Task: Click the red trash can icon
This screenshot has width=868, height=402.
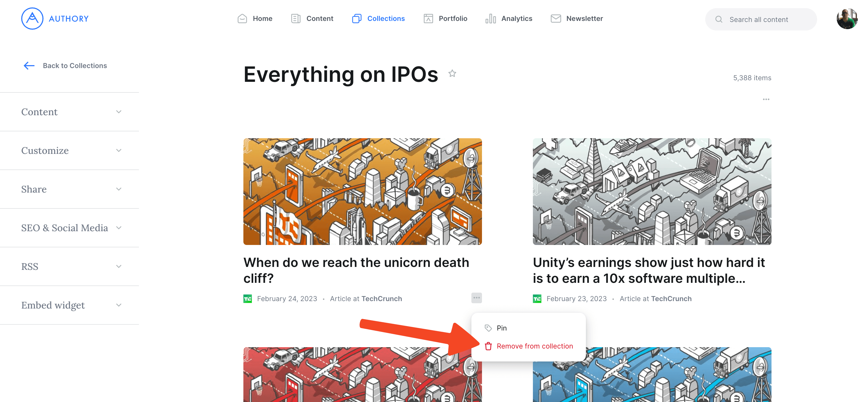Action: click(x=488, y=346)
